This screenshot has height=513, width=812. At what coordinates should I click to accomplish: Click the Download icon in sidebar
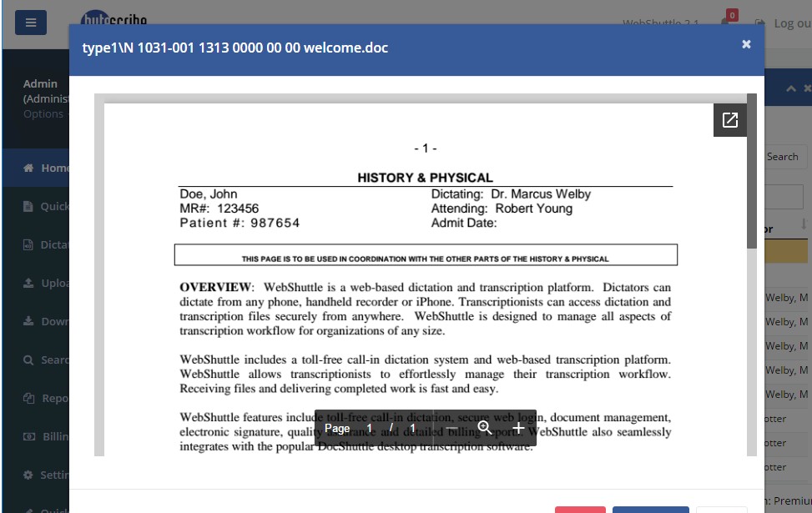click(x=28, y=321)
